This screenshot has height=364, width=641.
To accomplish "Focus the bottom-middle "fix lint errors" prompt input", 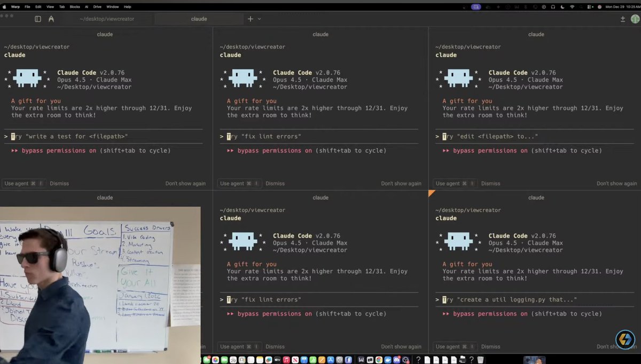I will [319, 299].
